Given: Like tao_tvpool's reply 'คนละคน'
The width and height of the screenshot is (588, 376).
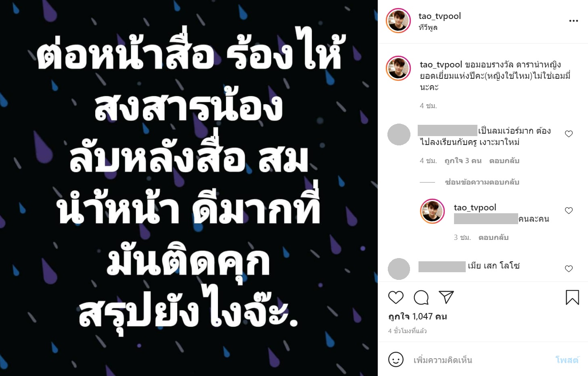Looking at the screenshot, I should 569,210.
